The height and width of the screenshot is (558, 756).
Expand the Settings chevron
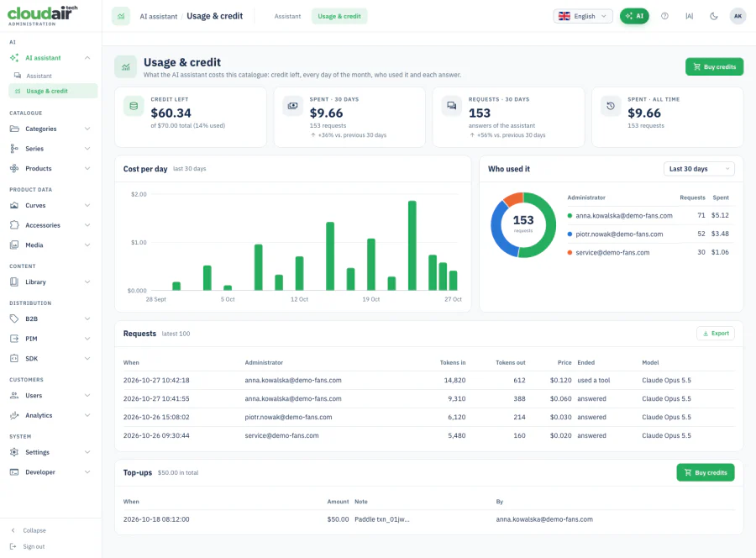[87, 452]
